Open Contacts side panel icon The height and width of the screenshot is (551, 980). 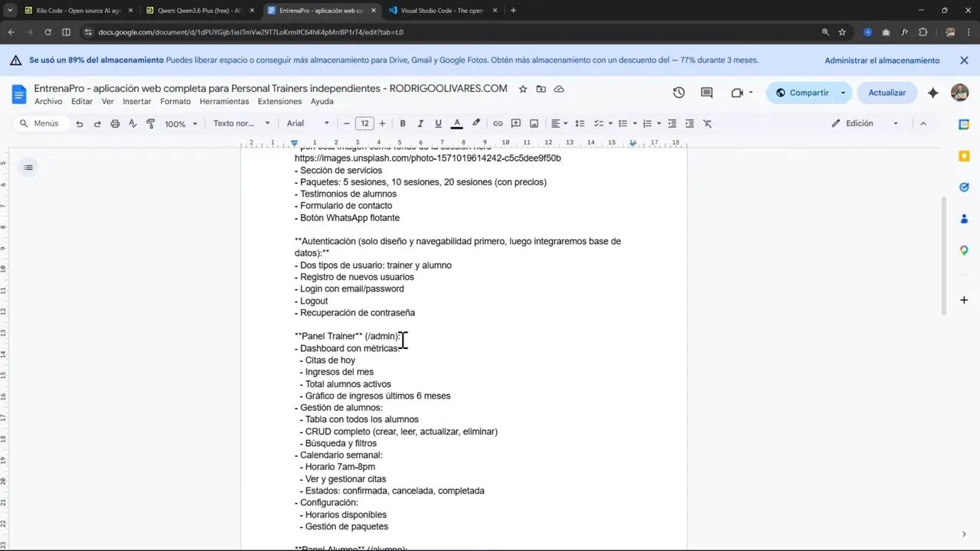pyautogui.click(x=964, y=219)
